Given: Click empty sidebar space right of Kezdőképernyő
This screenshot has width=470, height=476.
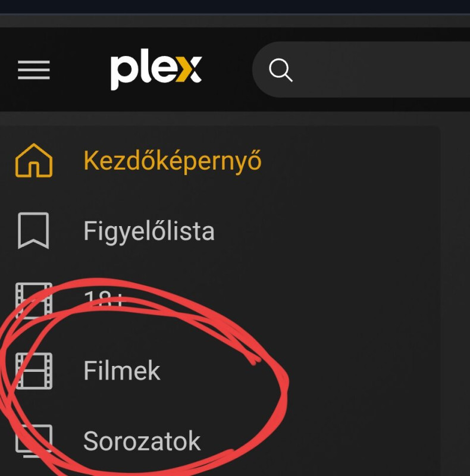Looking at the screenshot, I should (x=349, y=161).
